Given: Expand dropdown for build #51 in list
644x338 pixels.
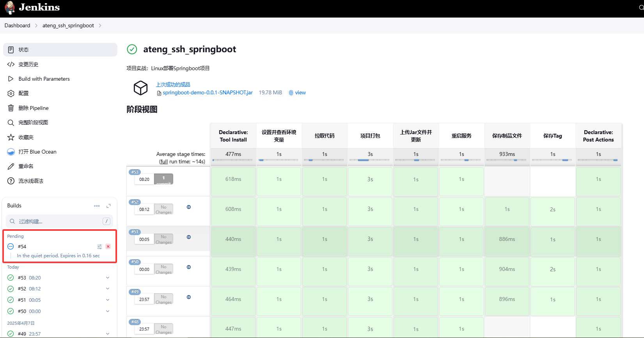Looking at the screenshot, I should pyautogui.click(x=108, y=300).
